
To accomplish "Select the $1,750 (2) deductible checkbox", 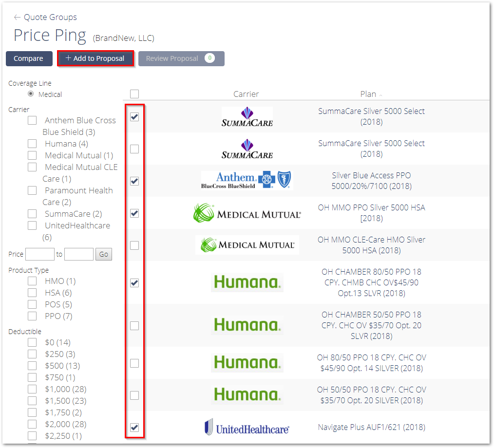I will coord(32,412).
